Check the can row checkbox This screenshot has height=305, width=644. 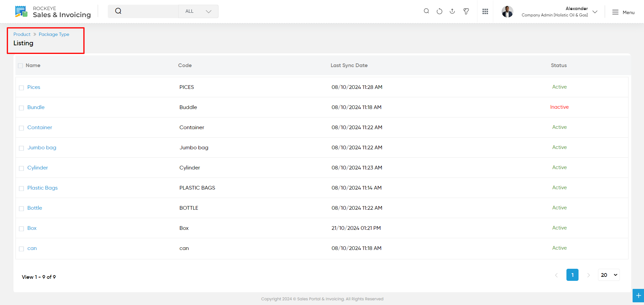click(x=21, y=249)
